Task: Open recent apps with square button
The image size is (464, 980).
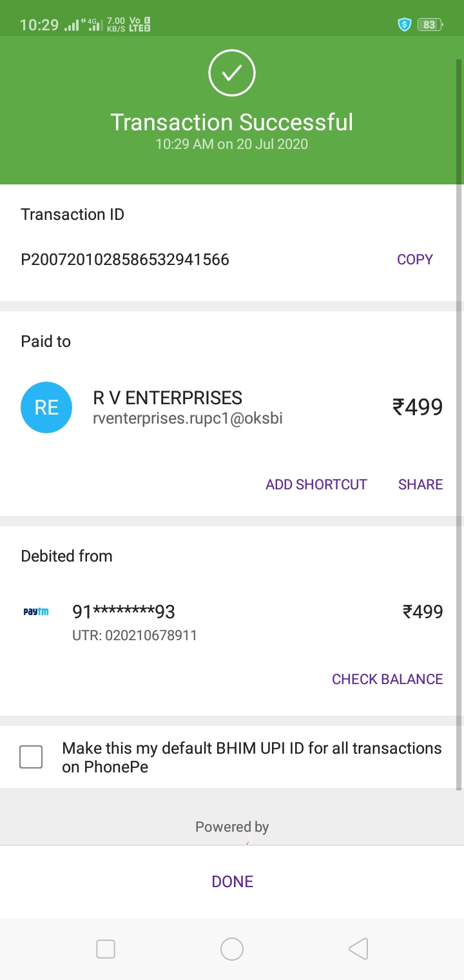Action: coord(106,948)
